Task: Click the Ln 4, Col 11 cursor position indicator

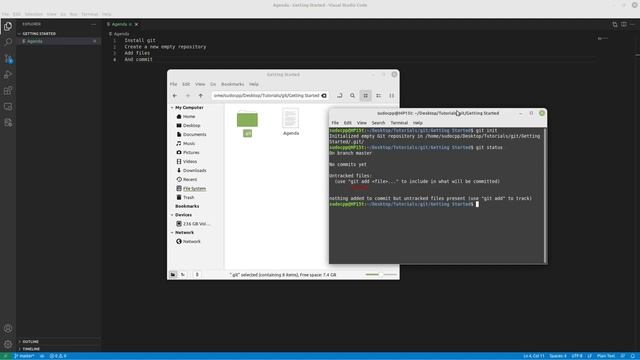Action: click(x=533, y=356)
